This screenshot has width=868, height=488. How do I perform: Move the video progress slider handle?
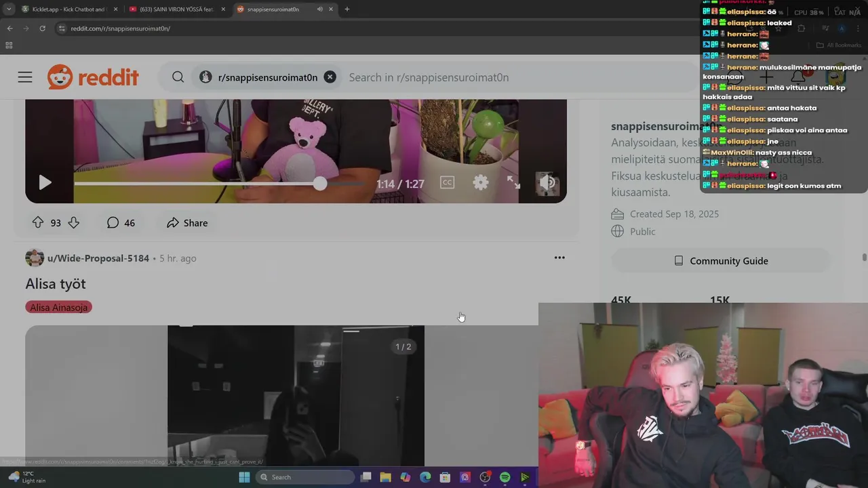pos(320,183)
